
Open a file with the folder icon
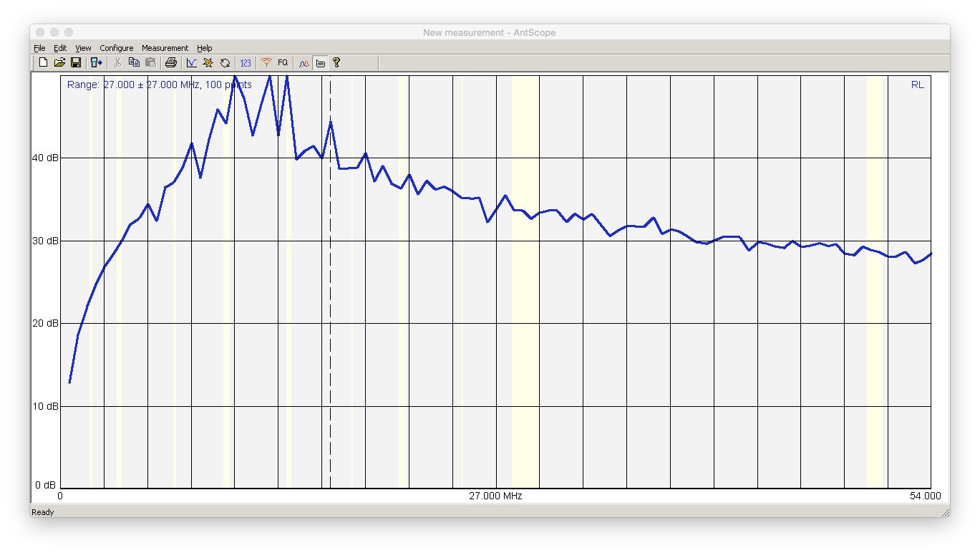pyautogui.click(x=59, y=63)
